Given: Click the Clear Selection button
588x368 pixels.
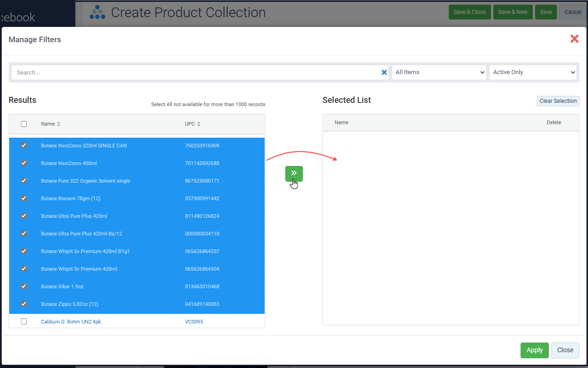Looking at the screenshot, I should [558, 101].
